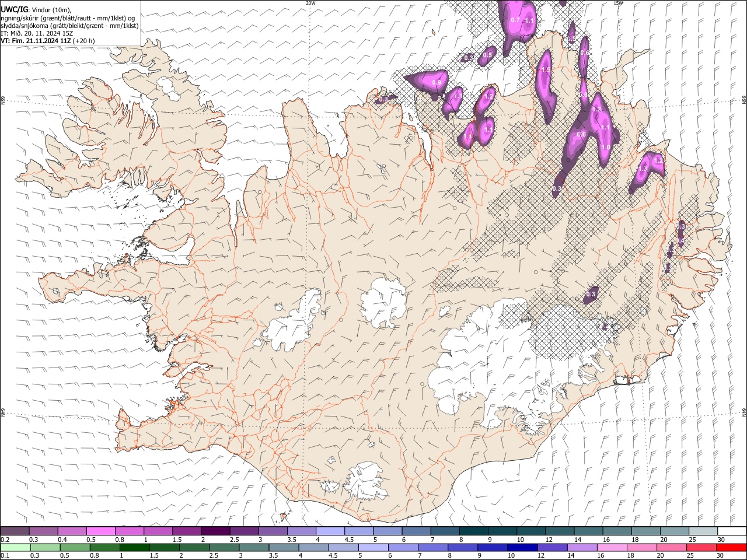
Task: Click the darkest purple snow swatch labeled 2
Action: coord(215,531)
